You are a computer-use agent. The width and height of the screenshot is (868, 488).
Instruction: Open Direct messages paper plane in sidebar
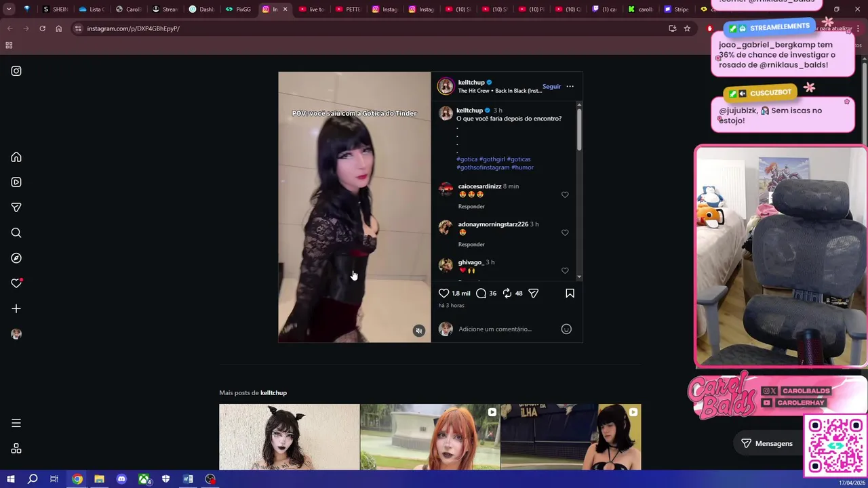tap(16, 207)
